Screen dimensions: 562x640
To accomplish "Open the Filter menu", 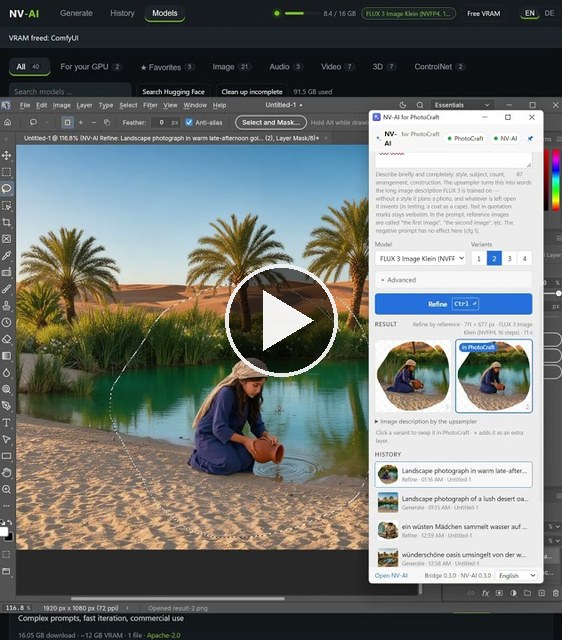I will pyautogui.click(x=150, y=105).
